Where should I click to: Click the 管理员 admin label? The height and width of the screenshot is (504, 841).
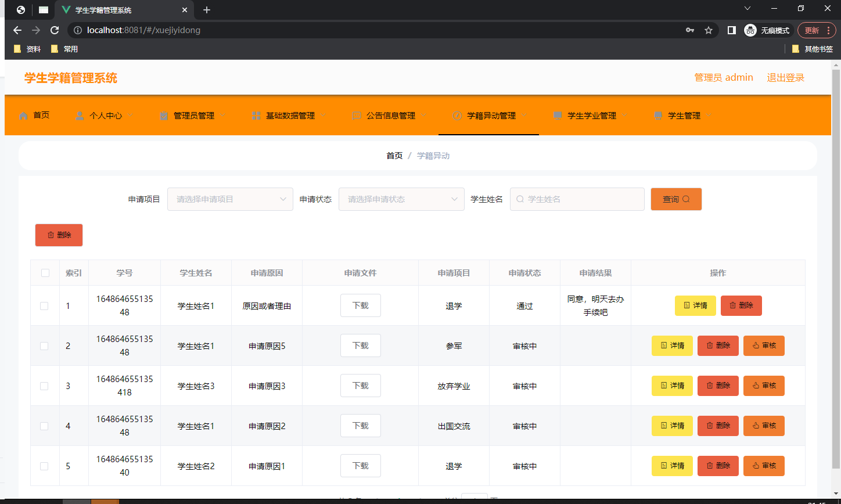pyautogui.click(x=724, y=78)
